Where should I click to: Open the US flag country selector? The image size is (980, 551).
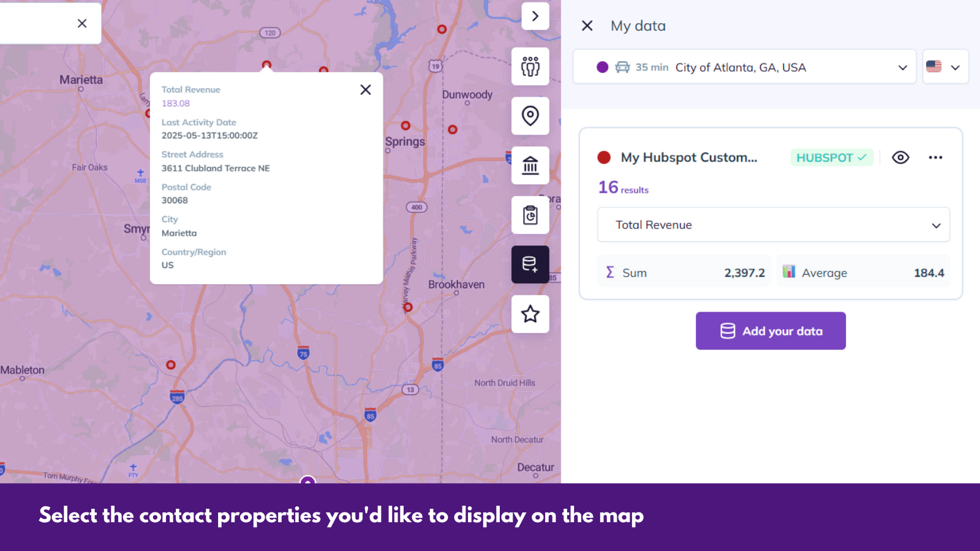tap(945, 67)
